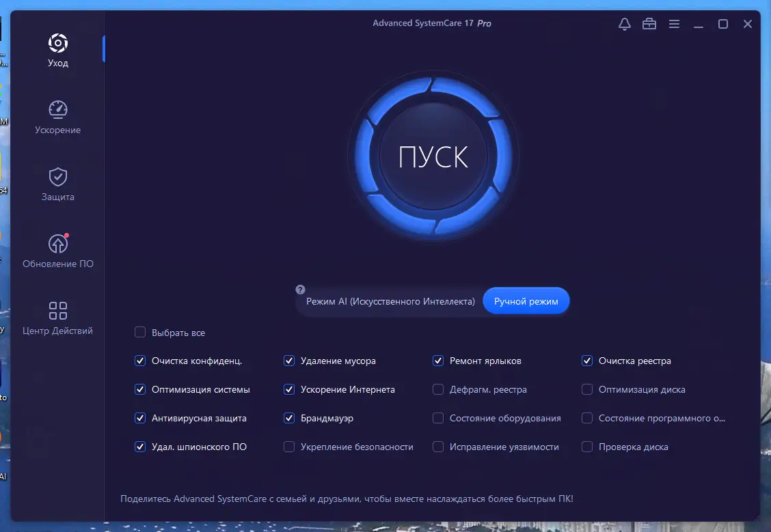Select the Уход sidebar icon
The image size is (771, 532).
(57, 49)
